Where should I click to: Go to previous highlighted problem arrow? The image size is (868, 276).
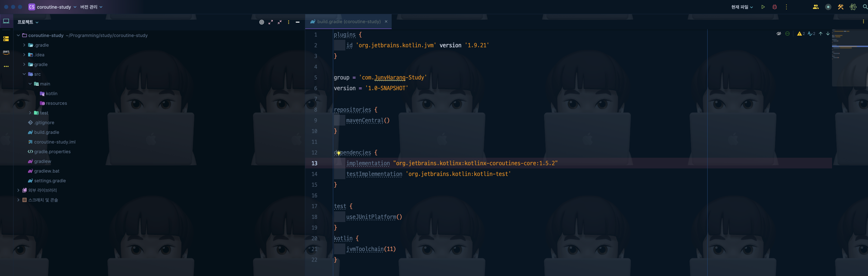pyautogui.click(x=821, y=34)
